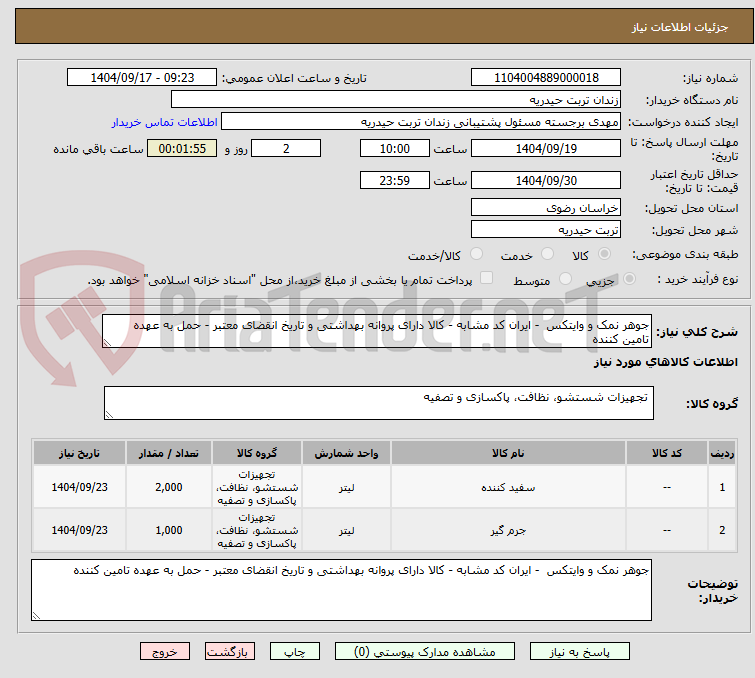
Task: Click the ایجاد کننده درخواست field
Action: tap(421, 122)
